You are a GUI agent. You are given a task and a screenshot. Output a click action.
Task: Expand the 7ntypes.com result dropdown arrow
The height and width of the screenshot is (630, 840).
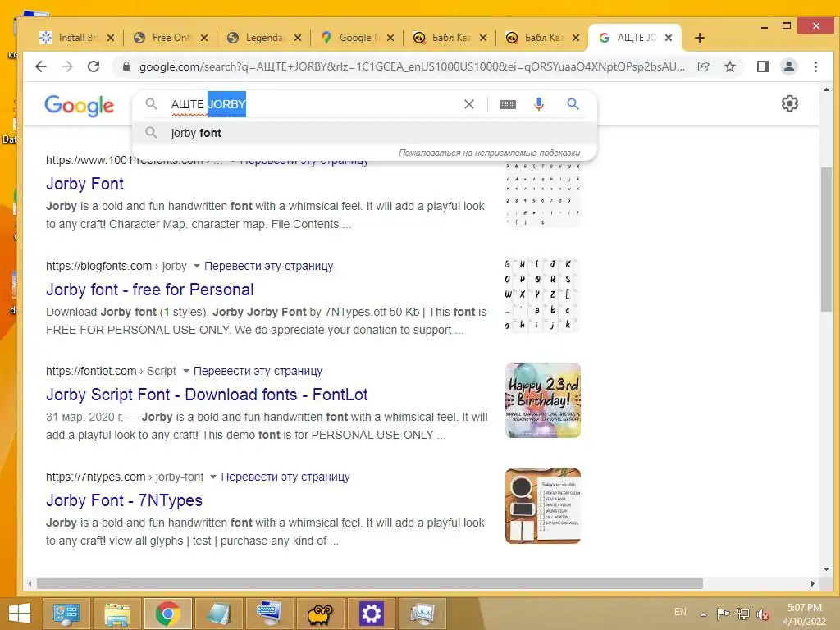(x=212, y=477)
